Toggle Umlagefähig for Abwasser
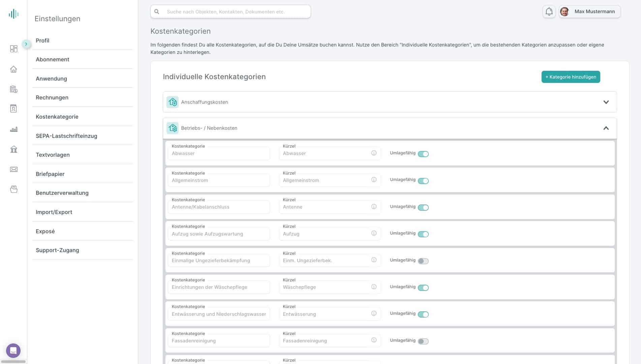This screenshot has height=364, width=641. point(423,154)
